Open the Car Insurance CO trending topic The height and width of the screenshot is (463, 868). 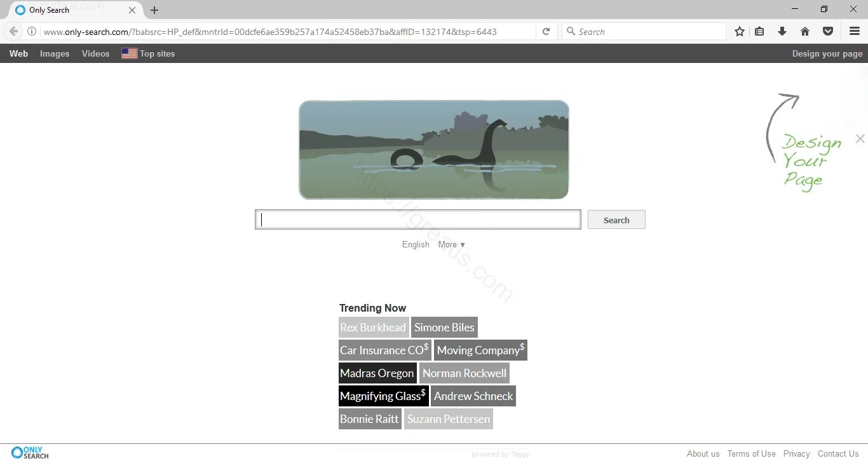click(385, 350)
